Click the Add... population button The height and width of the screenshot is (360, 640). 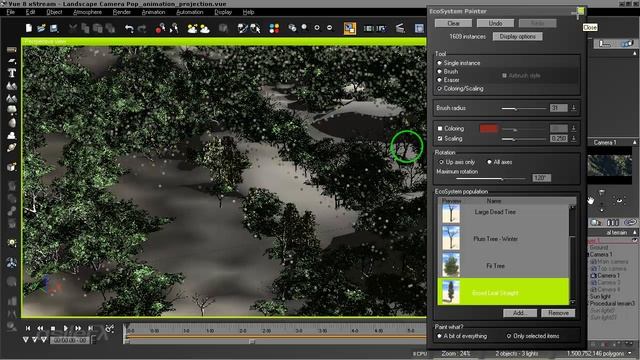[x=520, y=313]
